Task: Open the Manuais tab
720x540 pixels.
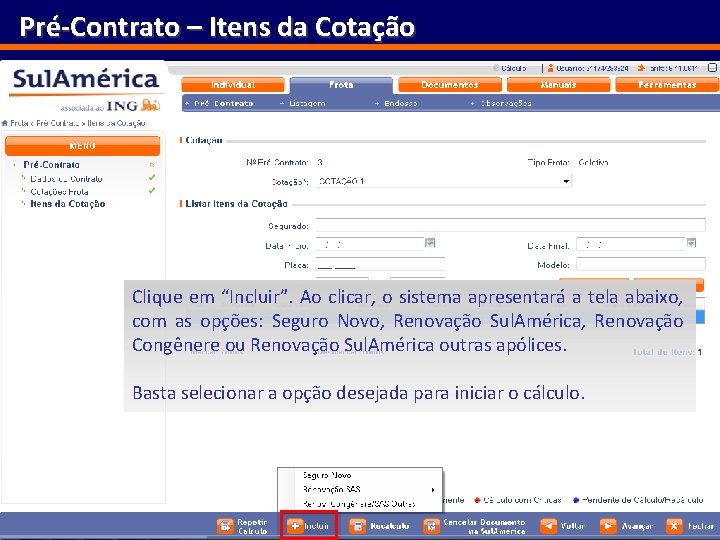Action: pos(558,85)
